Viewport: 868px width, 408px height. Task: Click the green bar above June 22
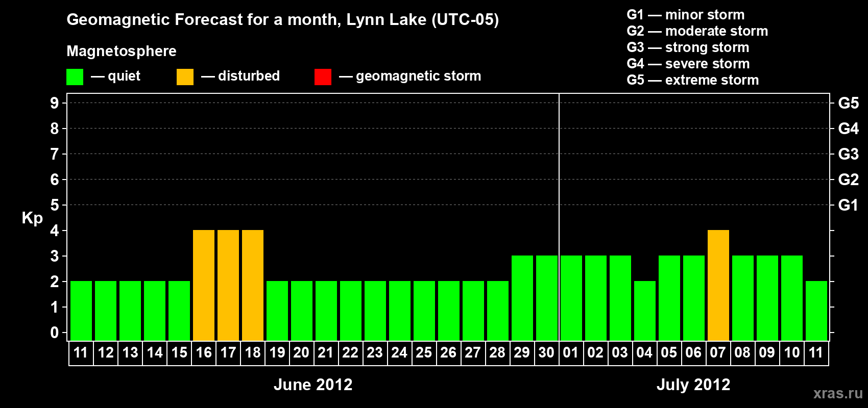(351, 311)
